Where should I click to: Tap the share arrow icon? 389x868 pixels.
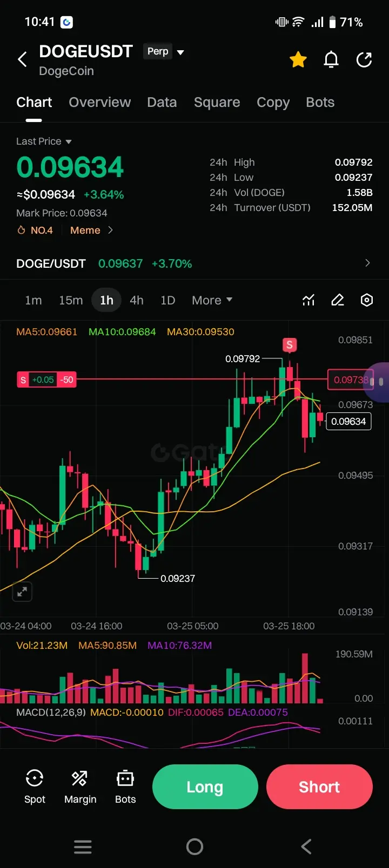(364, 59)
